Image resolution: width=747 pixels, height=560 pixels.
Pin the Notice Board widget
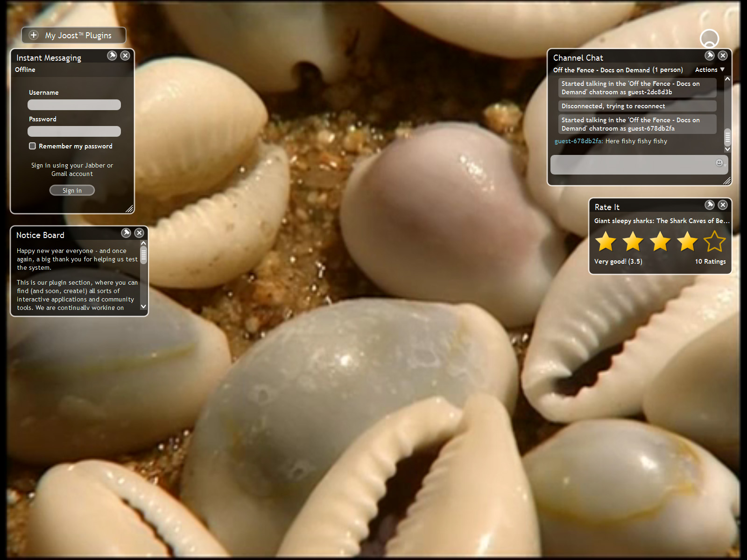coord(126,233)
